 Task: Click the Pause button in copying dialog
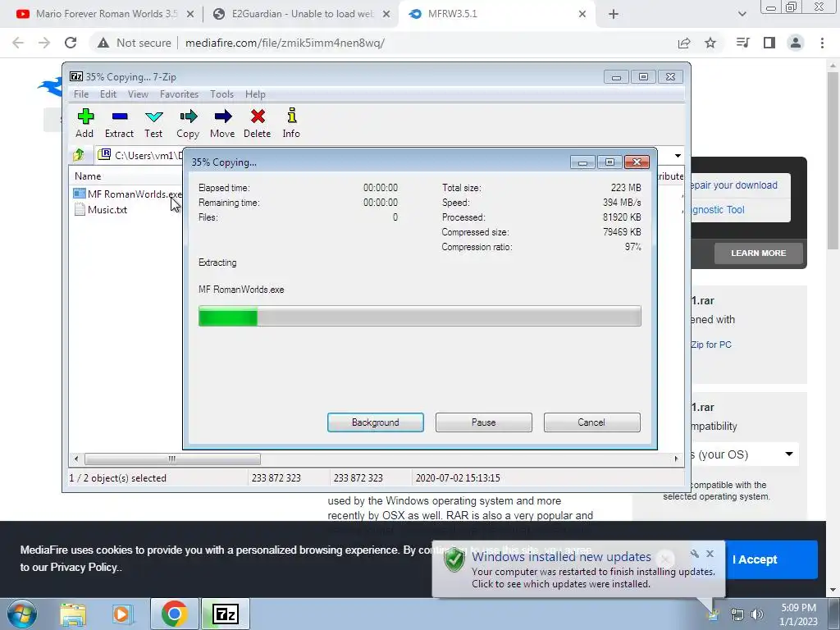tap(484, 422)
